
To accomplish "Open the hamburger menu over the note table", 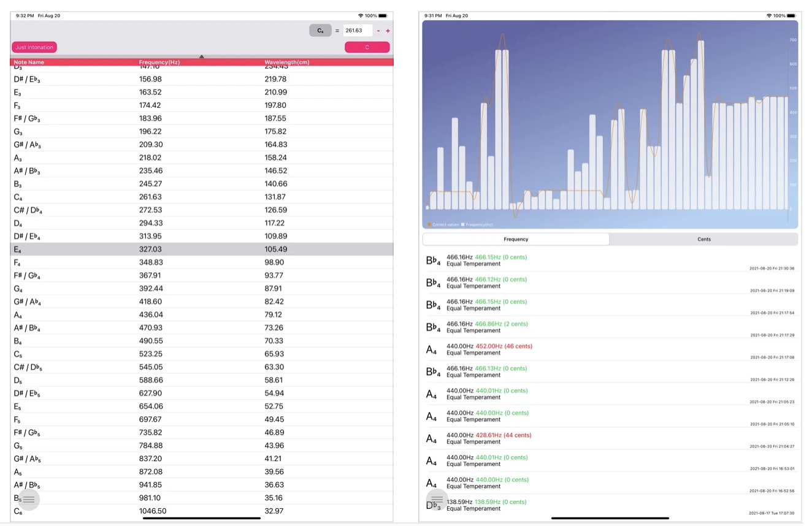I will click(29, 500).
